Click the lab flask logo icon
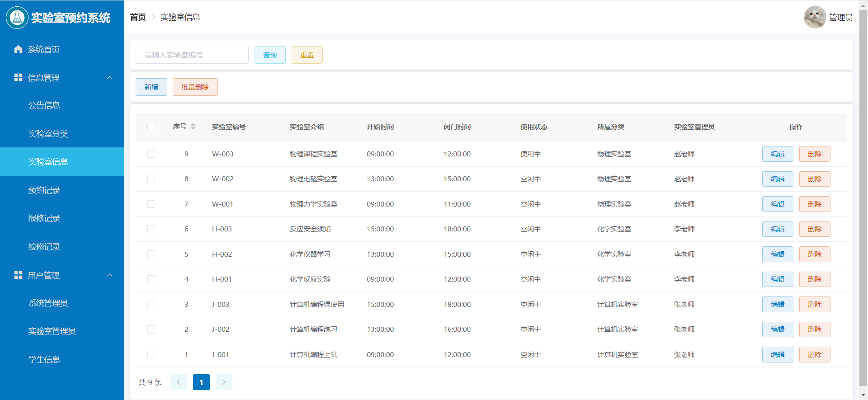868x400 pixels. [x=17, y=18]
